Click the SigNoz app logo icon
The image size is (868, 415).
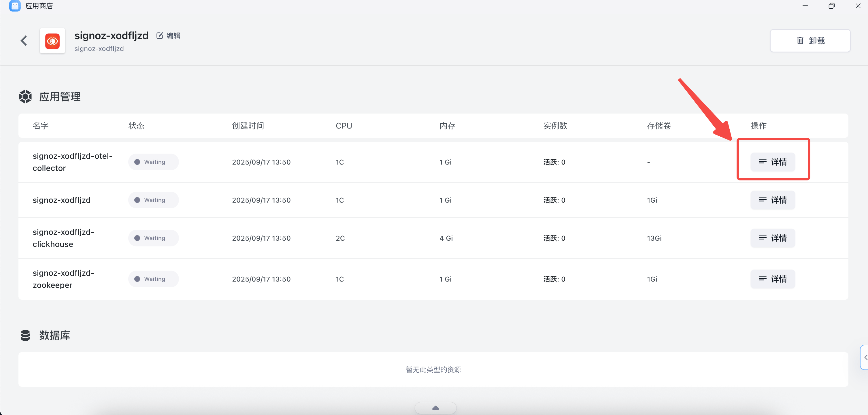[52, 41]
